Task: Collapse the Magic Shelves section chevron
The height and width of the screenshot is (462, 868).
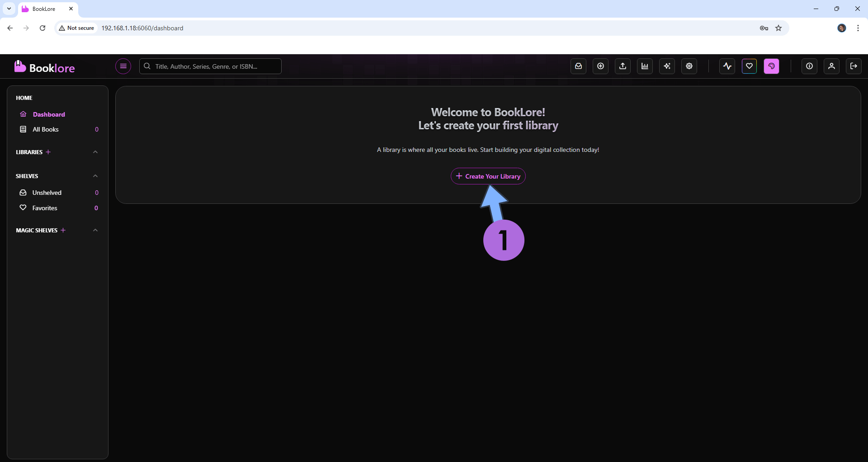Action: click(x=95, y=230)
